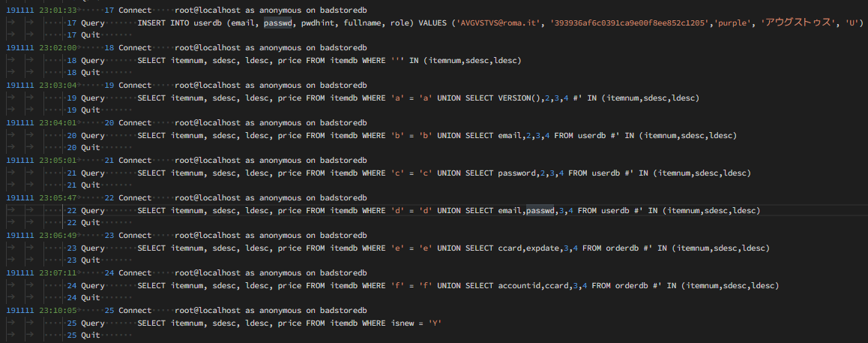The height and width of the screenshot is (343, 868).
Task: Click highlighted passwd in the INSERT statement
Action: point(277,23)
